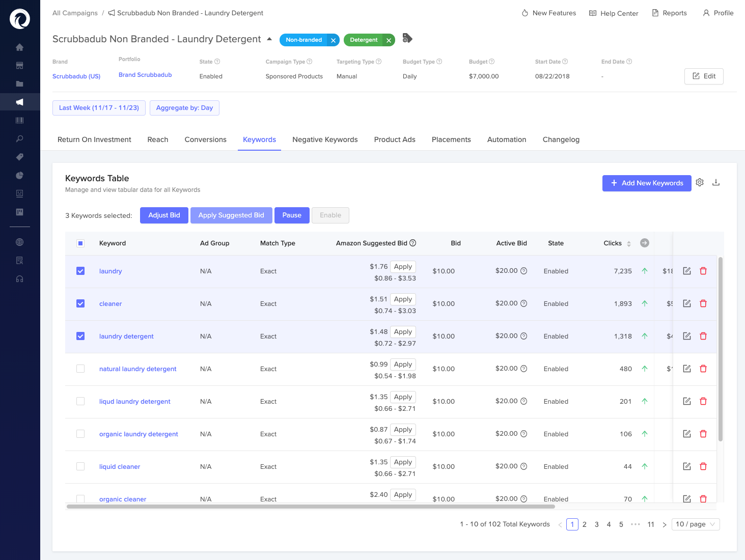Switch to the Negative Keywords tab
Image resolution: width=745 pixels, height=560 pixels.
point(325,139)
